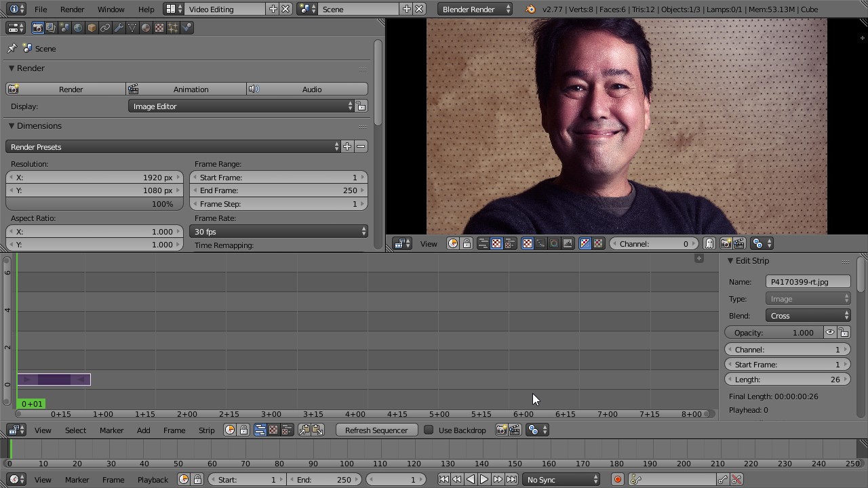Play animation forward in timeline
The width and height of the screenshot is (868, 488).
(484, 479)
